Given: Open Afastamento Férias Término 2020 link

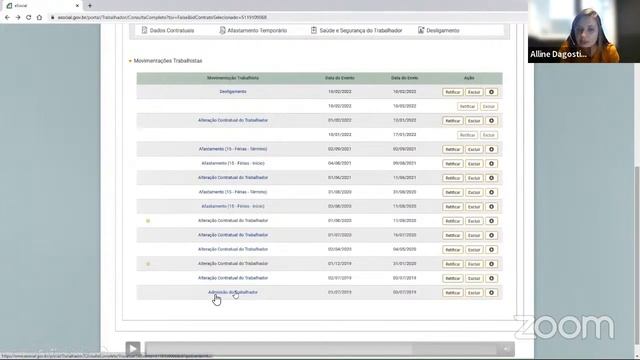Looking at the screenshot, I should point(233,192).
